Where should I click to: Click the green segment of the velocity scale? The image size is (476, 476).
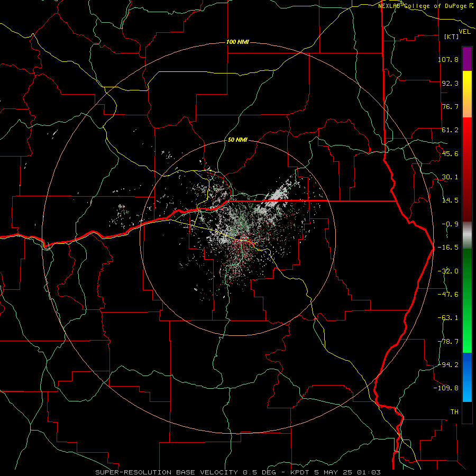[467, 301]
